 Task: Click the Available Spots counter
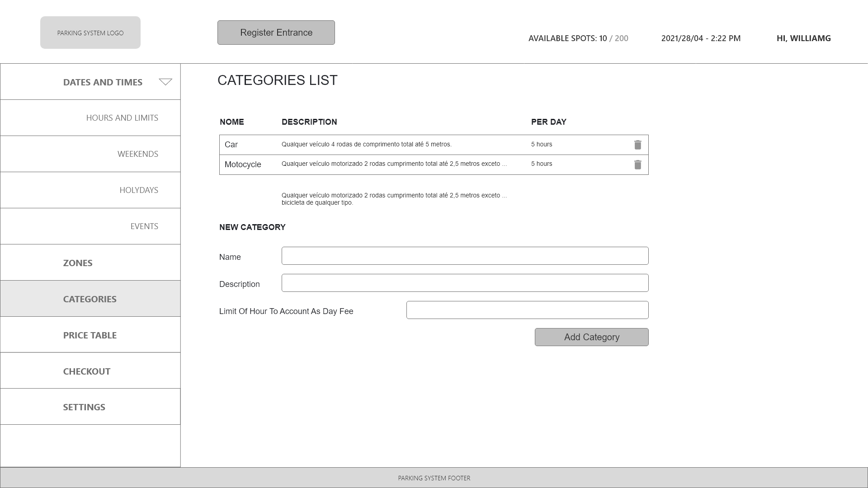tap(578, 38)
